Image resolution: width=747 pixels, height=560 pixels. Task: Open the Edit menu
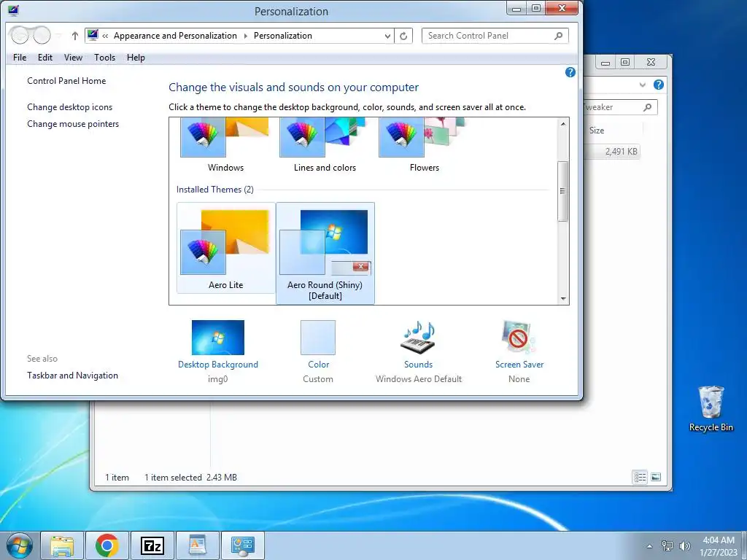44,58
